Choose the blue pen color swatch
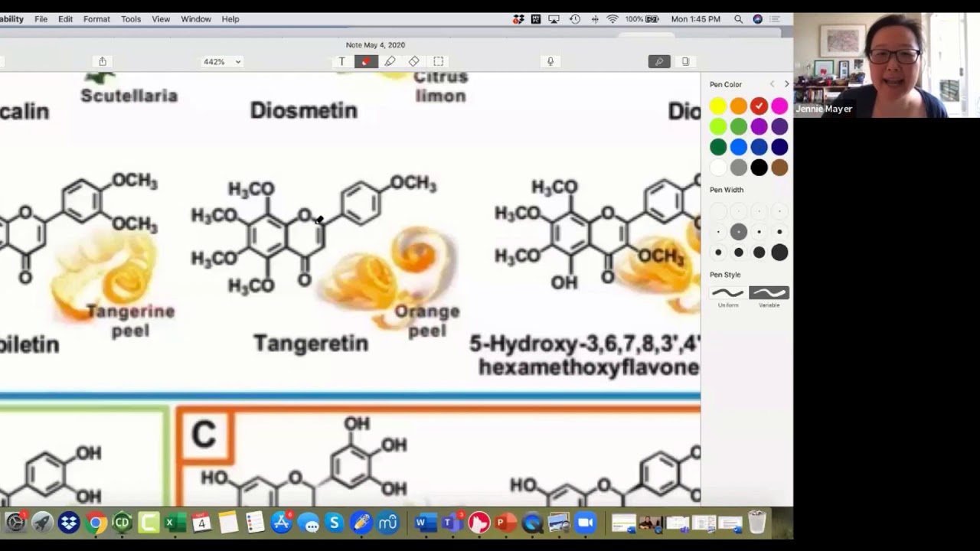 (x=738, y=147)
